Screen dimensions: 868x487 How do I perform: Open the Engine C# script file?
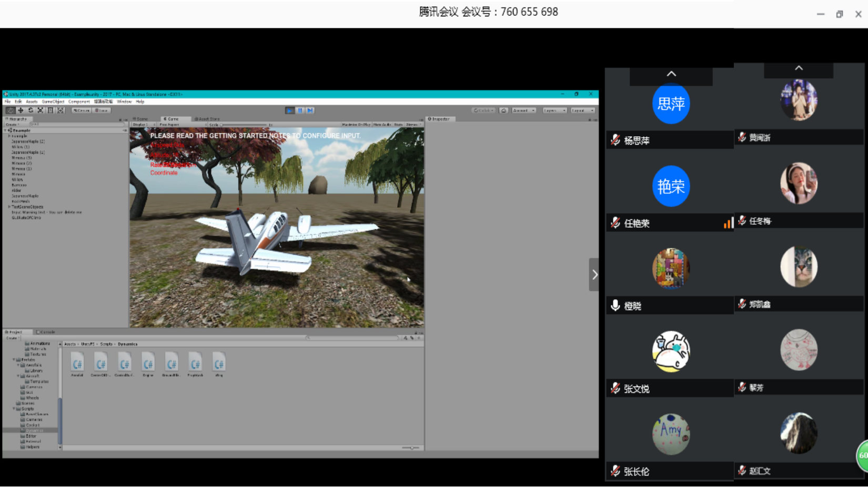click(x=148, y=364)
